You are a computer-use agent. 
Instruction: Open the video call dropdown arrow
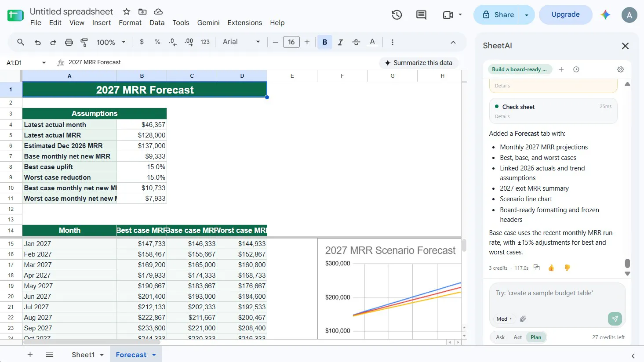point(460,14)
